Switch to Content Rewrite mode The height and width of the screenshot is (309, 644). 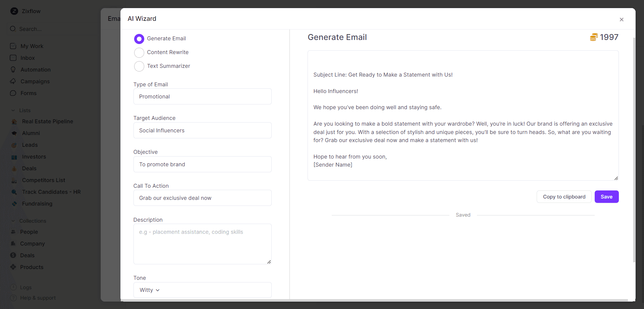click(139, 52)
